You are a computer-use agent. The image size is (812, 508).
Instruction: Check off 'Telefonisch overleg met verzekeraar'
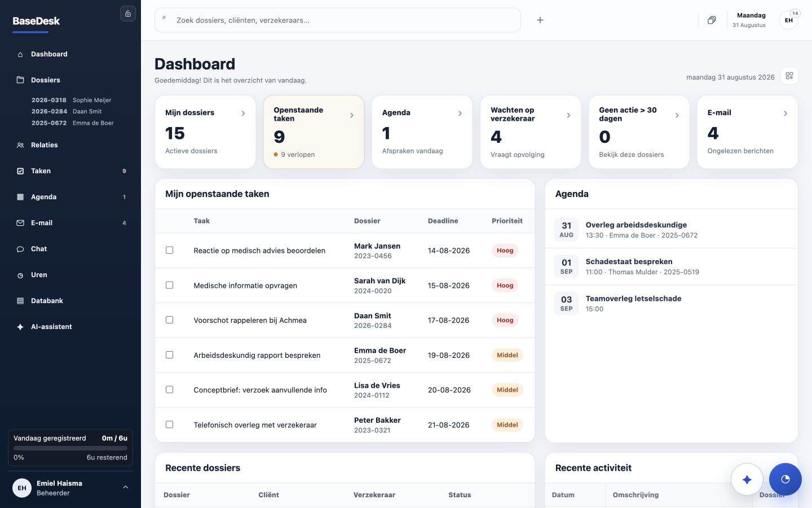tap(169, 424)
